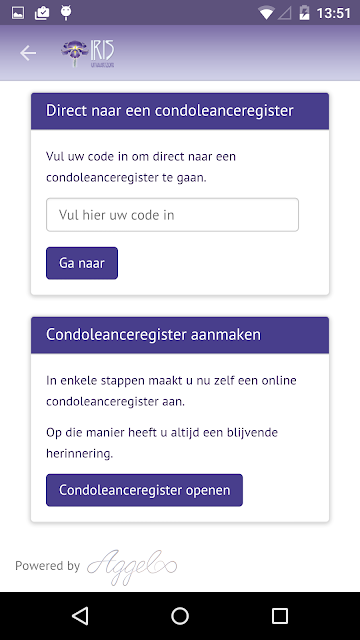The width and height of the screenshot is (360, 640).
Task: Tap the 'Powered by' text
Action: click(x=47, y=566)
